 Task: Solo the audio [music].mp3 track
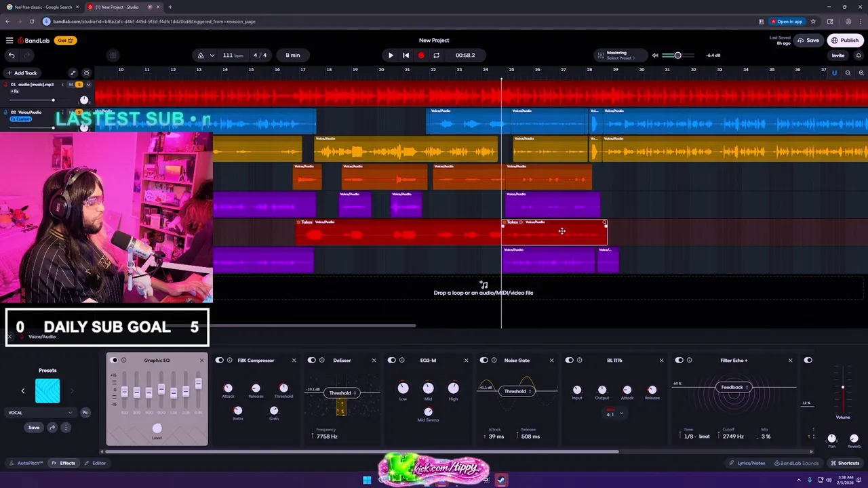tap(79, 85)
